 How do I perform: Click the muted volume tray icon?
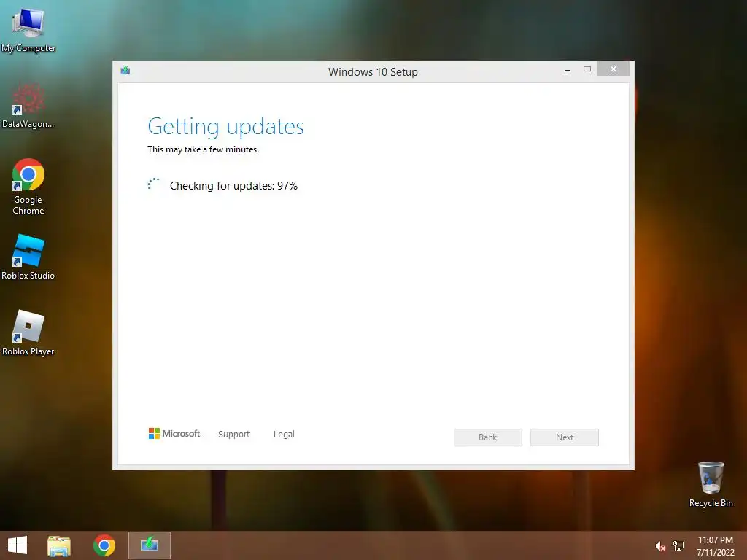point(660,546)
